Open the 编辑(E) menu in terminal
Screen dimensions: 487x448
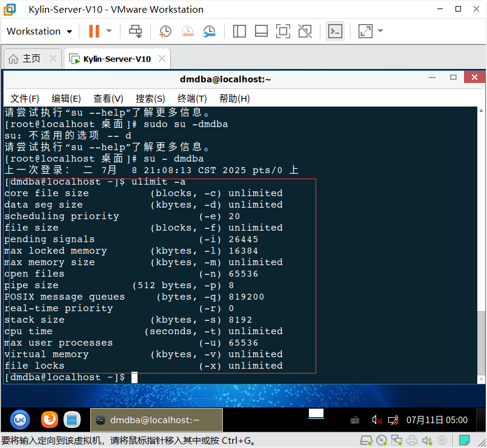coord(66,99)
